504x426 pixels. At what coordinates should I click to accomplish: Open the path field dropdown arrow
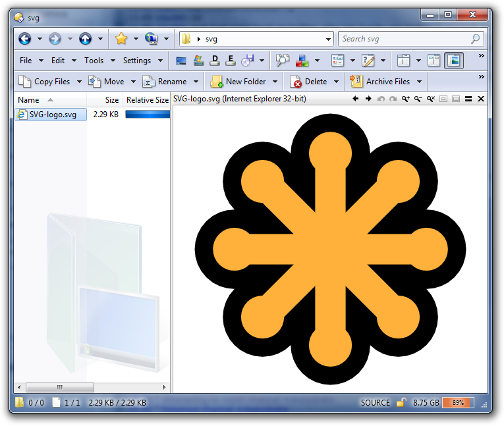(x=328, y=40)
